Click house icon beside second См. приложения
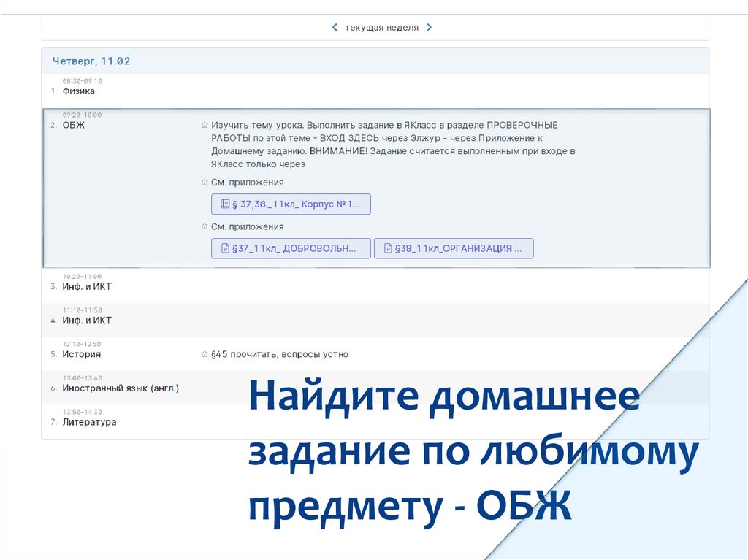748x560 pixels. tap(205, 227)
